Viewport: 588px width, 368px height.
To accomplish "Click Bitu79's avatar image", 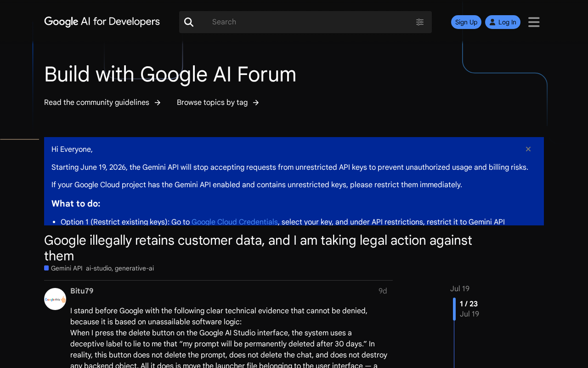I will click(55, 299).
